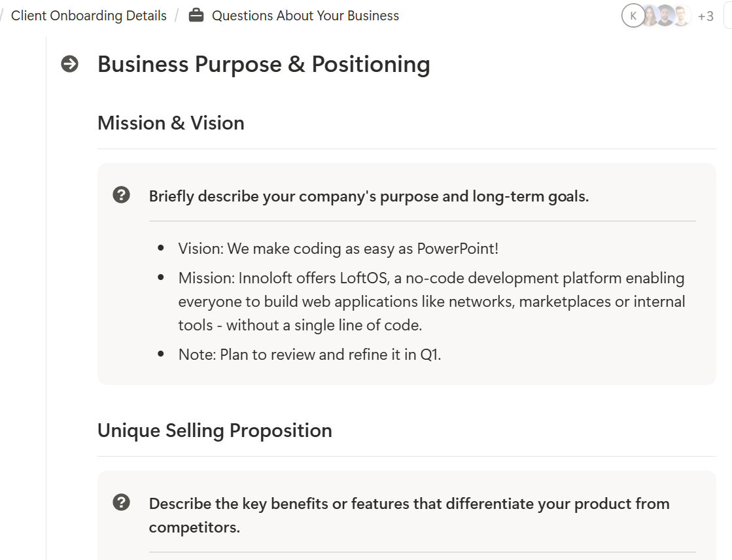Viewport: 732px width, 560px height.
Task: Click the long-haired woman's avatar
Action: [x=650, y=16]
